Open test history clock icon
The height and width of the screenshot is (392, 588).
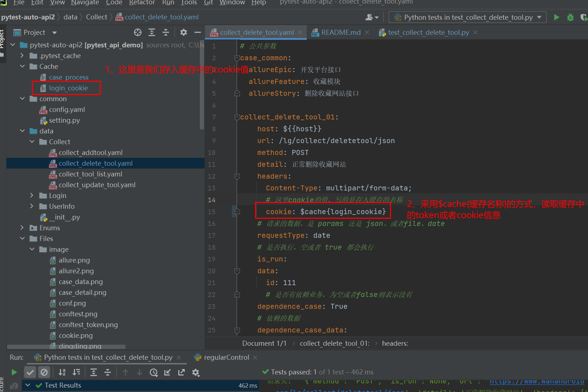154,372
